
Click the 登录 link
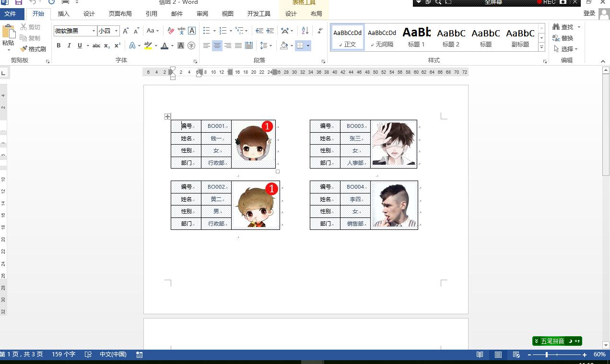[x=589, y=13]
